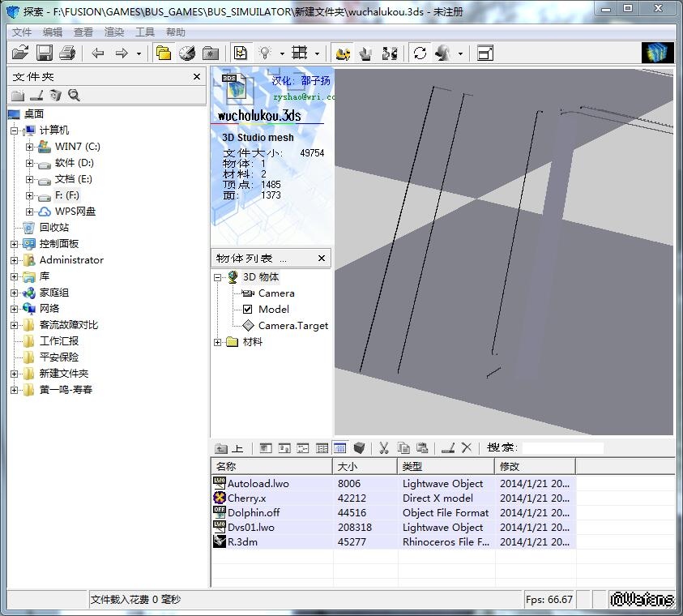The image size is (683, 616).
Task: Click the scissors cut icon in the file toolbar
Action: pos(384,448)
